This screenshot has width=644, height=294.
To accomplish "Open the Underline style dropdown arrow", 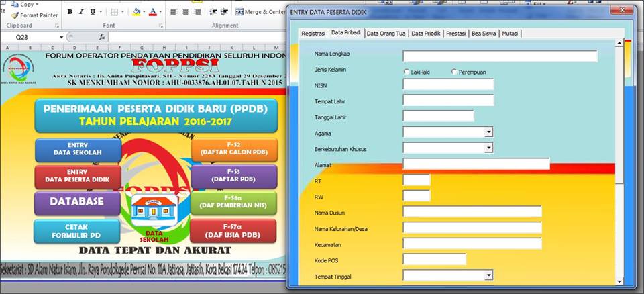I will [x=101, y=12].
